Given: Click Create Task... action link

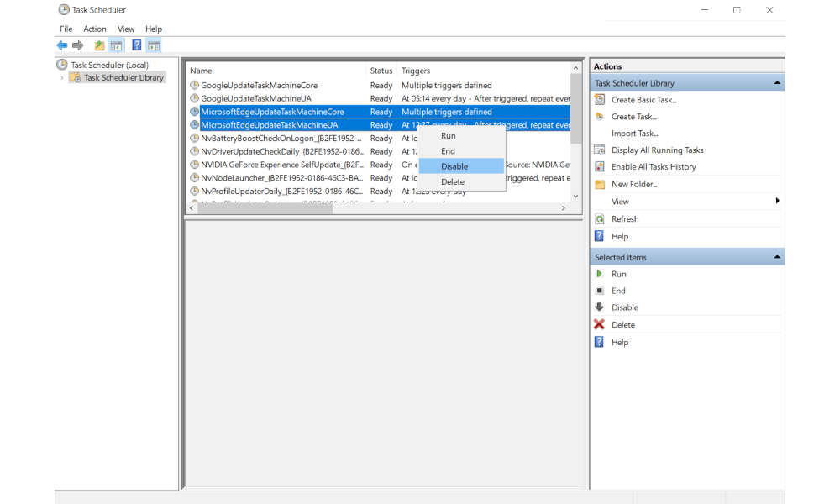Looking at the screenshot, I should tap(633, 116).
